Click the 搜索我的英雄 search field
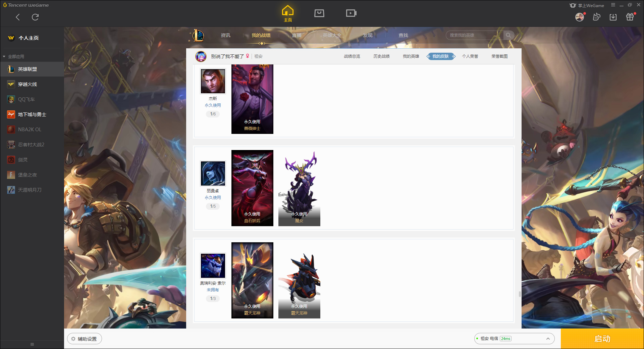 pos(475,35)
